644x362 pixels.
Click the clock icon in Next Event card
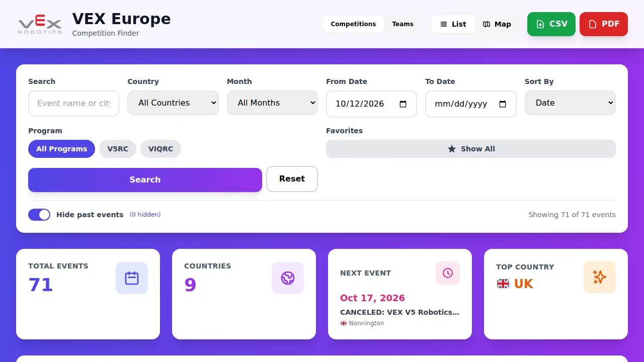(x=448, y=273)
